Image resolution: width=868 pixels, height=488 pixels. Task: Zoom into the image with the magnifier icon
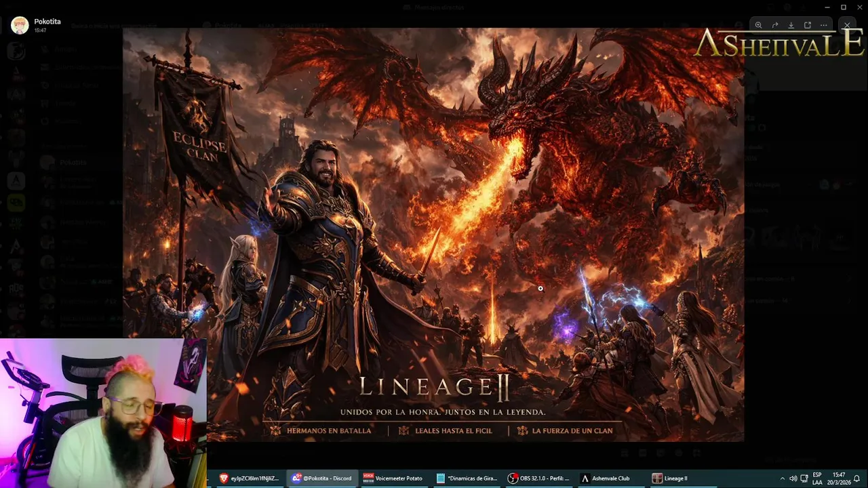point(758,25)
